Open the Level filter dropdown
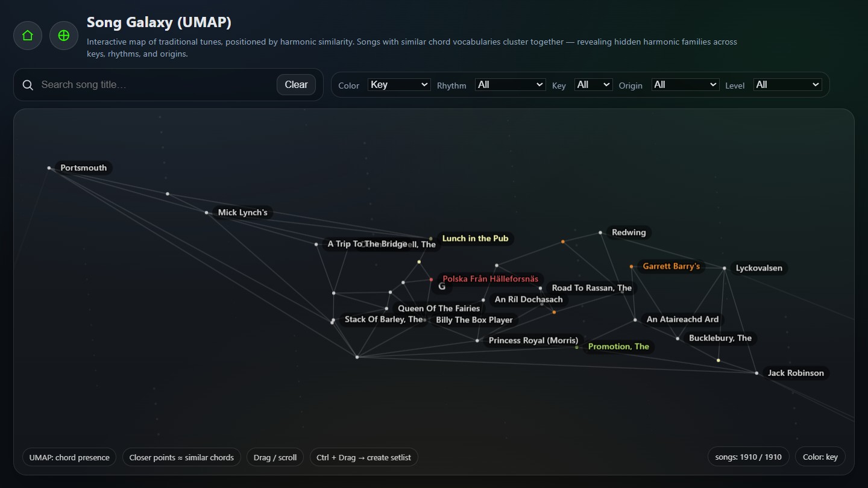The height and width of the screenshot is (488, 868). point(787,84)
